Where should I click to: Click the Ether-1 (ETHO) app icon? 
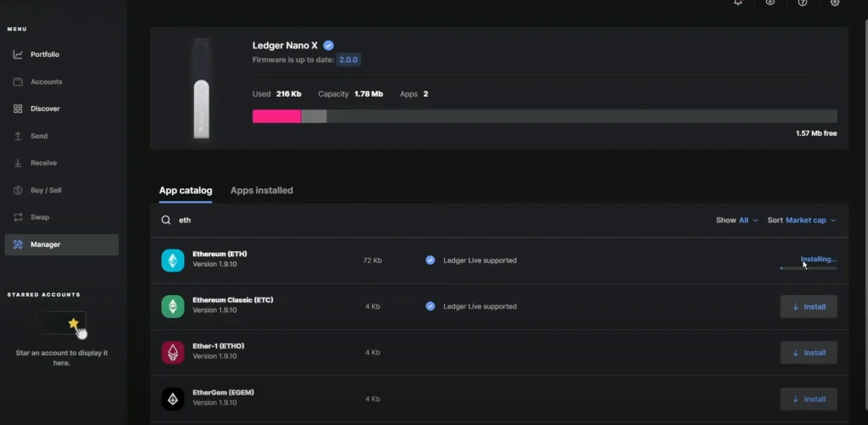point(173,352)
